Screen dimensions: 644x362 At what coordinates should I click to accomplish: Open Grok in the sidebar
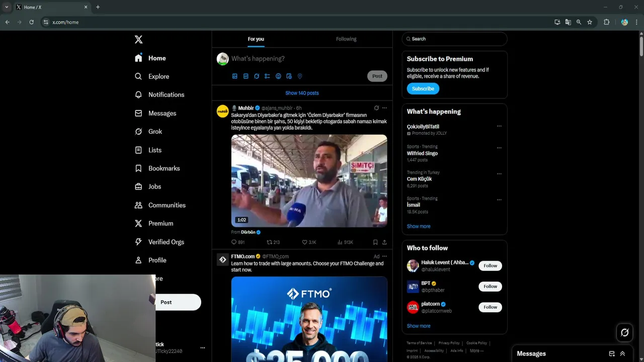[x=148, y=132]
